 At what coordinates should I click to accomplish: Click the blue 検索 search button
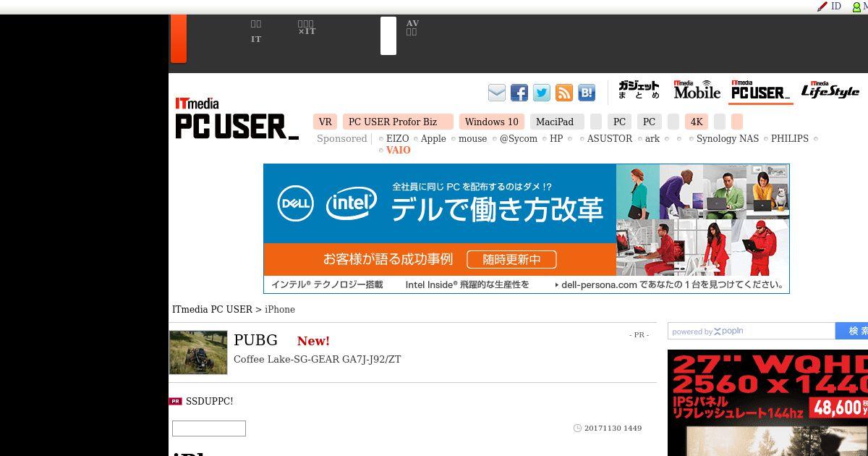point(852,331)
